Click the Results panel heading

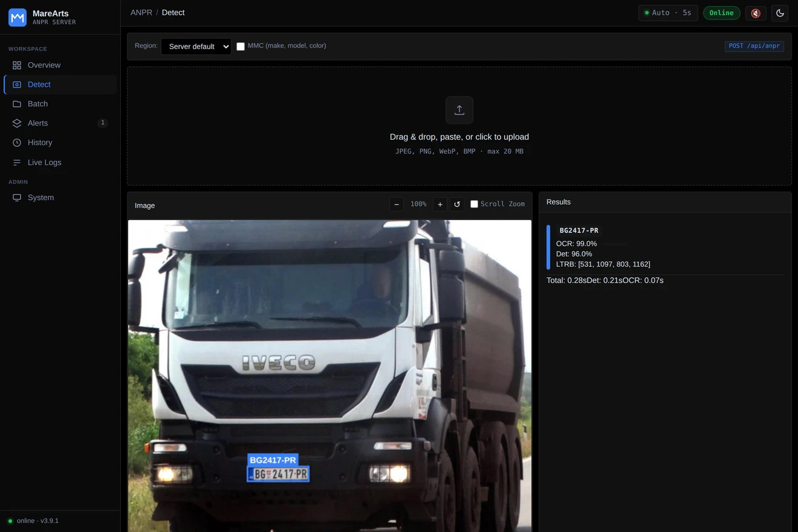[x=559, y=202]
